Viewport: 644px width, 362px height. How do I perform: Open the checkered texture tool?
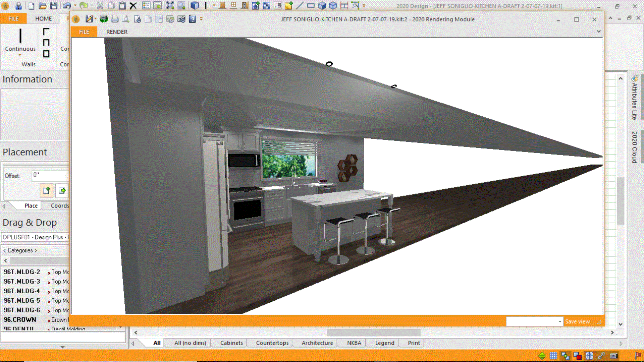tap(267, 6)
